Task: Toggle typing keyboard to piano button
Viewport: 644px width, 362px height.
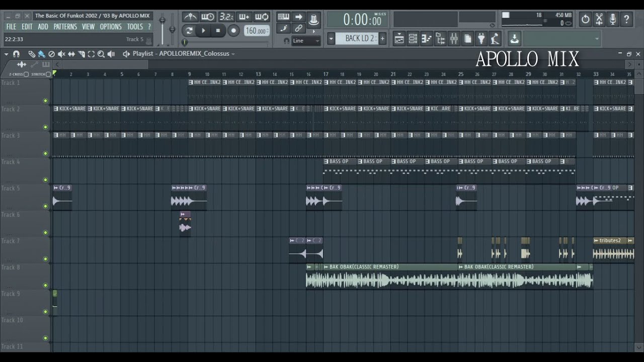Action: (x=283, y=17)
